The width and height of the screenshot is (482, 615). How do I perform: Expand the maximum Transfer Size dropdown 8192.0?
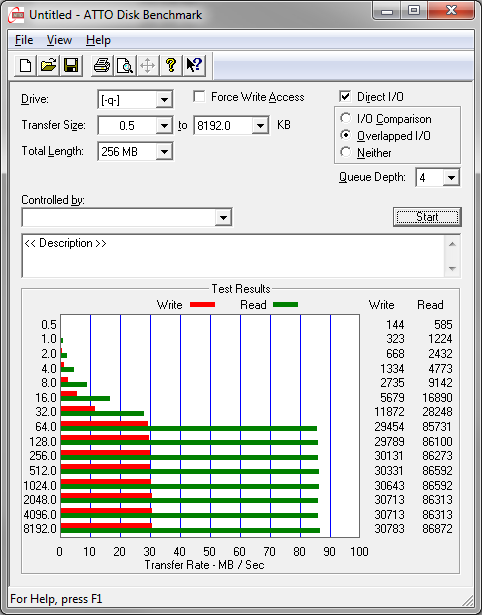(x=260, y=126)
